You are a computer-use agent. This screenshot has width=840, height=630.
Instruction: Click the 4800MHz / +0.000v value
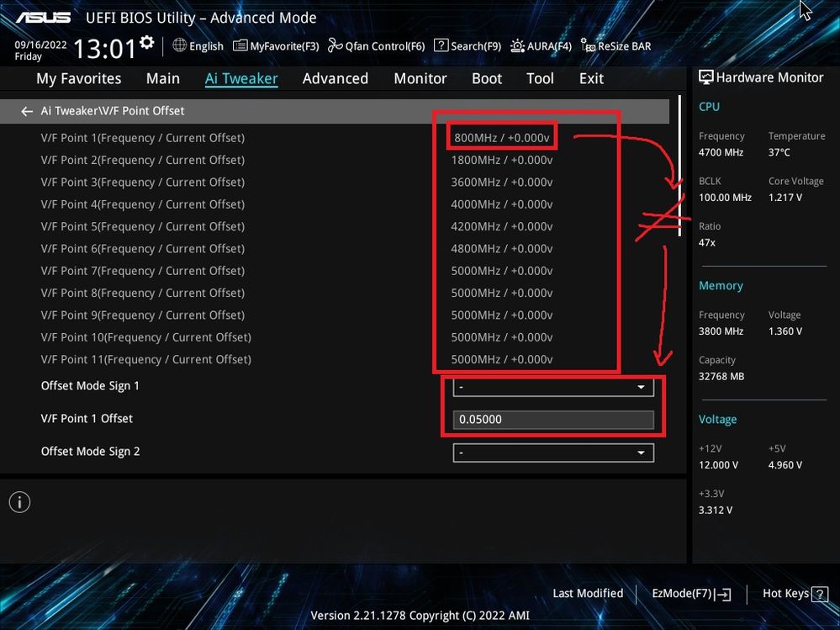(x=502, y=249)
